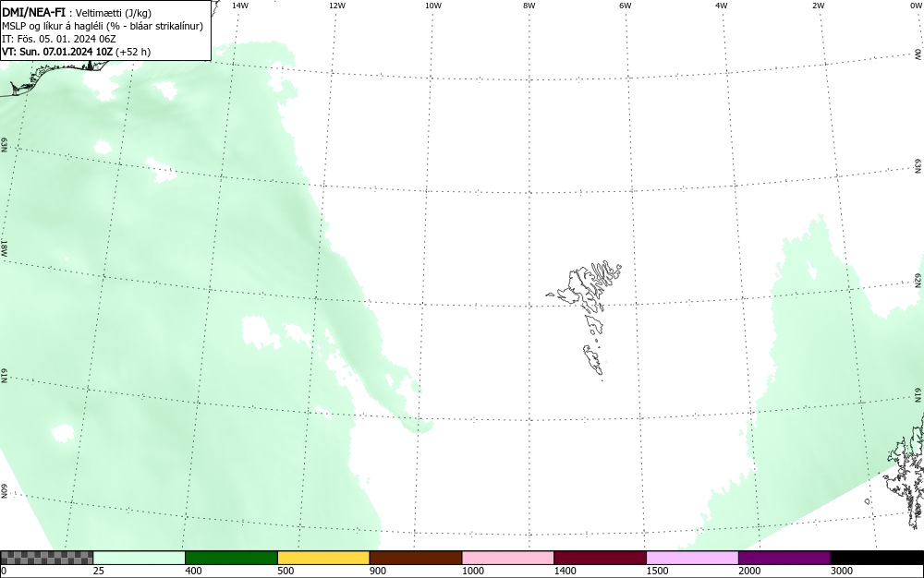Click the "61N" label on right edge
This screenshot has height=578, width=924.
tap(918, 395)
